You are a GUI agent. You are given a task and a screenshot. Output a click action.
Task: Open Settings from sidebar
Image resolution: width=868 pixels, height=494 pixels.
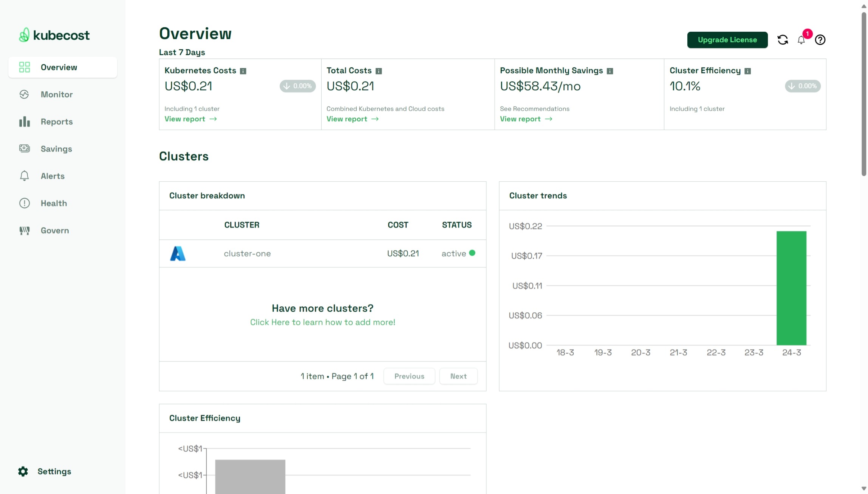tap(54, 471)
